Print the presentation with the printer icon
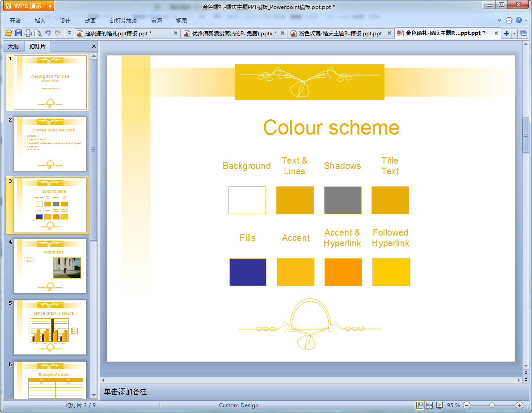 click(28, 33)
